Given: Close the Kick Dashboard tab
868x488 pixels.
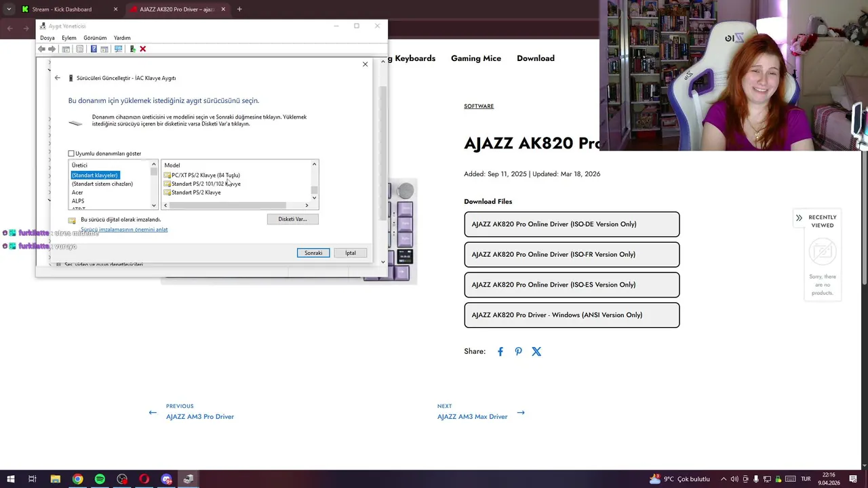Looking at the screenshot, I should [115, 9].
